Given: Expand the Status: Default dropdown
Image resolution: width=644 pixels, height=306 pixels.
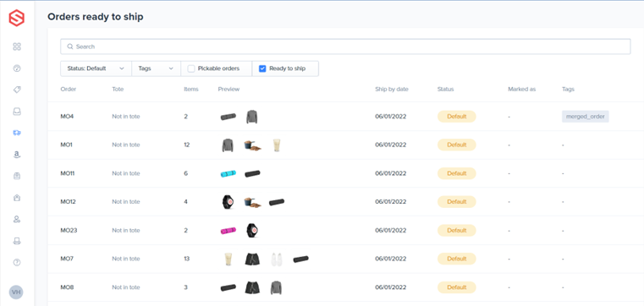Looking at the screenshot, I should [96, 69].
